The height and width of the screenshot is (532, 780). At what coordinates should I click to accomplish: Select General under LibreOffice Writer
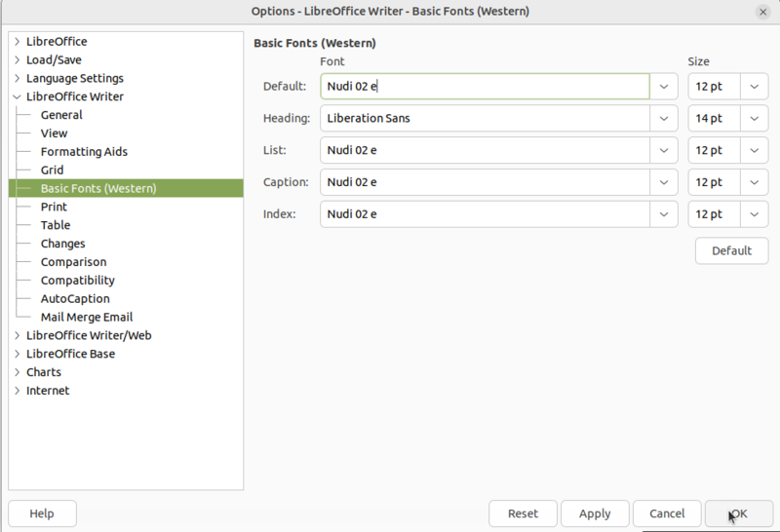click(x=61, y=115)
